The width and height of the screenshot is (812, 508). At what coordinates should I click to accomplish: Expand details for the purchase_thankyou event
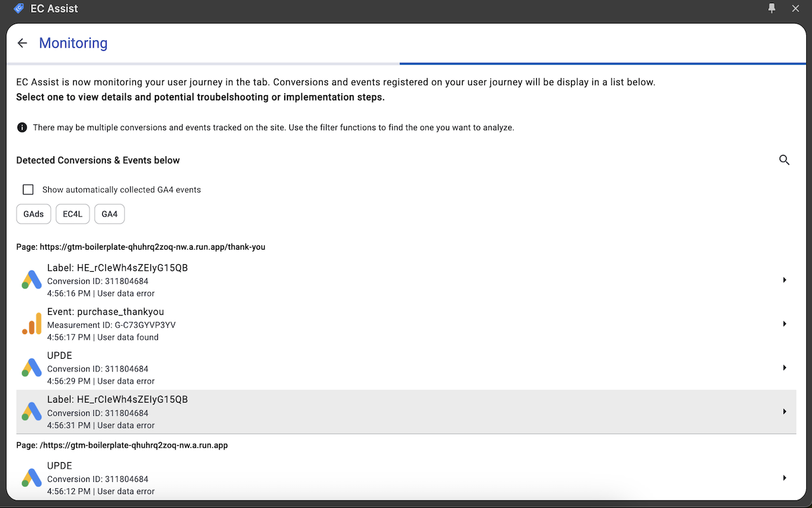point(784,324)
